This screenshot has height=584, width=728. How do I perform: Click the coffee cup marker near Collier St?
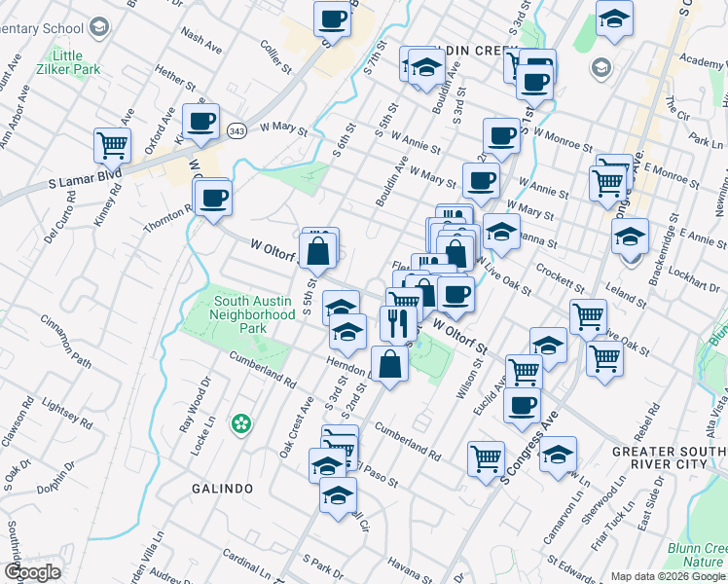click(x=332, y=20)
